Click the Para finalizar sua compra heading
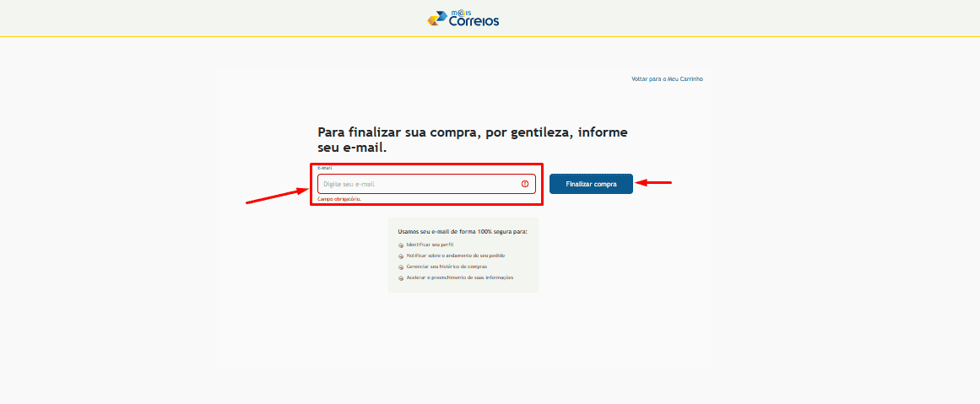Image resolution: width=980 pixels, height=404 pixels. tap(472, 140)
